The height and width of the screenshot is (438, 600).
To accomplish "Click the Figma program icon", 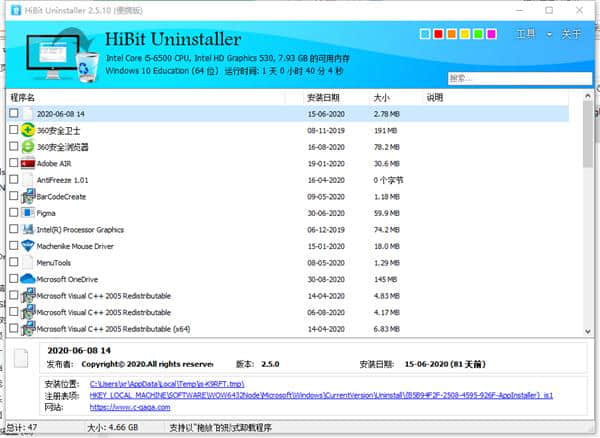I will [x=28, y=213].
